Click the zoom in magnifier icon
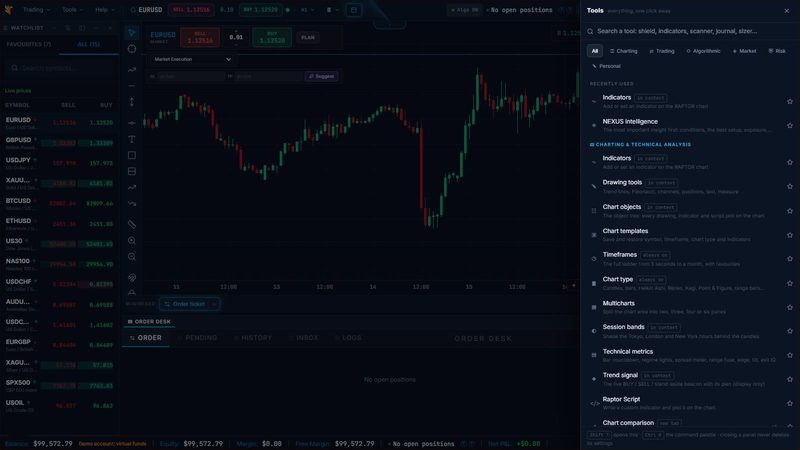 click(x=132, y=240)
